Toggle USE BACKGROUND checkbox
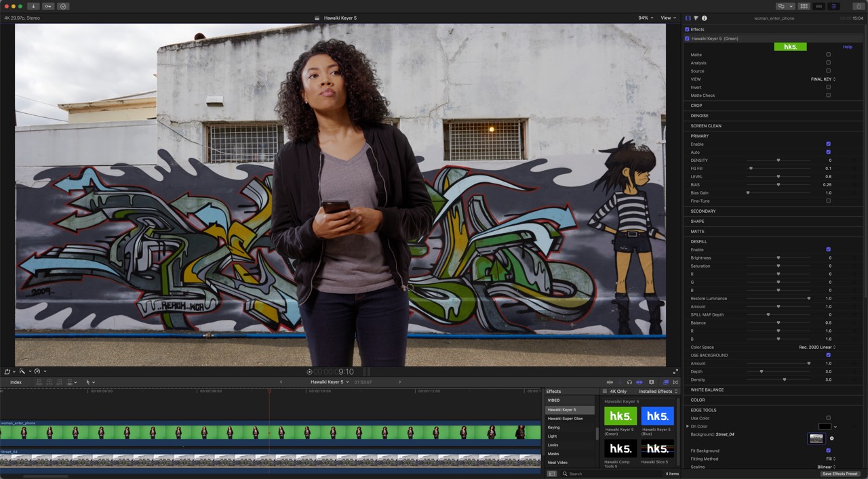Screen dimensions: 868x479 click(828, 355)
